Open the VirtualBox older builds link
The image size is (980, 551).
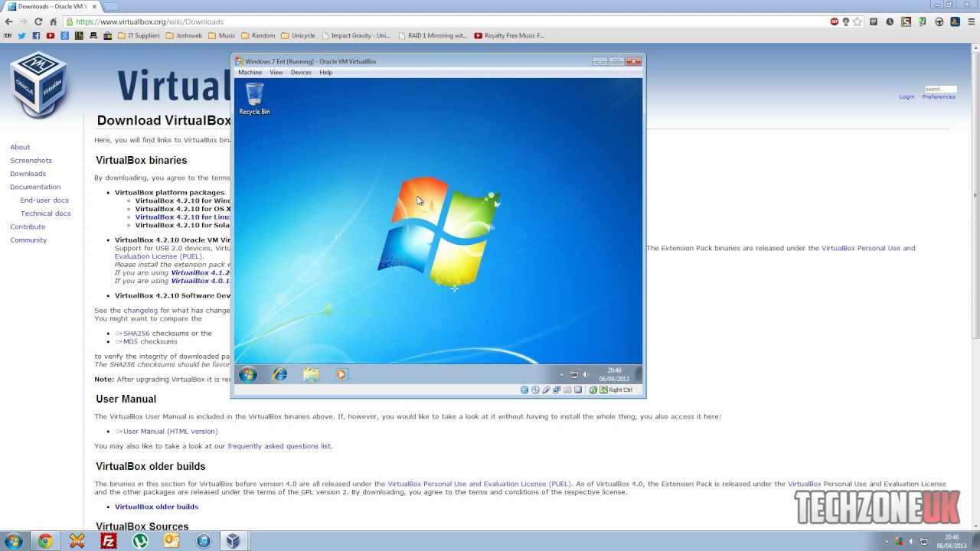pyautogui.click(x=156, y=507)
